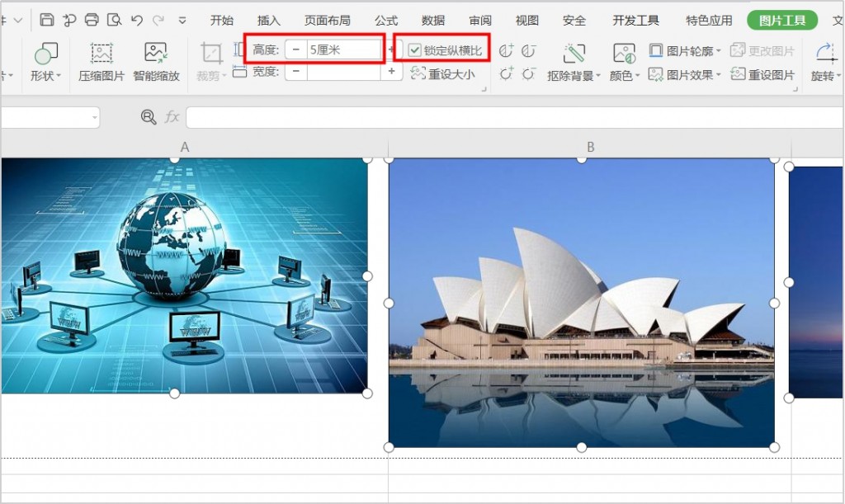Click bottom-right handle of Opera House picture
845x504 pixels.
pyautogui.click(x=774, y=447)
